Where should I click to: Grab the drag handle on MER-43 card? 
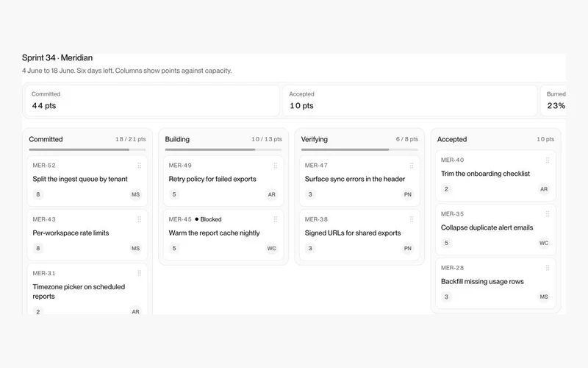pos(139,219)
